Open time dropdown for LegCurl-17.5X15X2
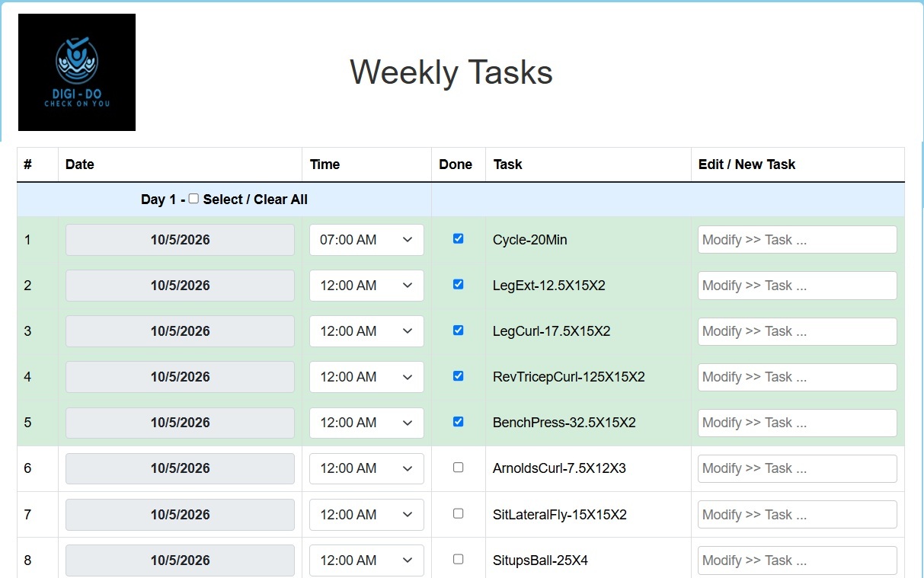This screenshot has height=578, width=924. (366, 331)
